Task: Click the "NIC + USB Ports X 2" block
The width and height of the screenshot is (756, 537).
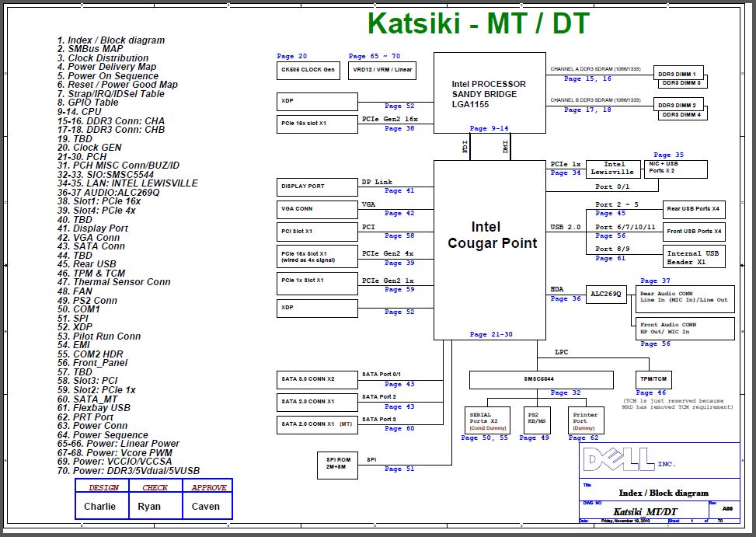Action: 675,169
